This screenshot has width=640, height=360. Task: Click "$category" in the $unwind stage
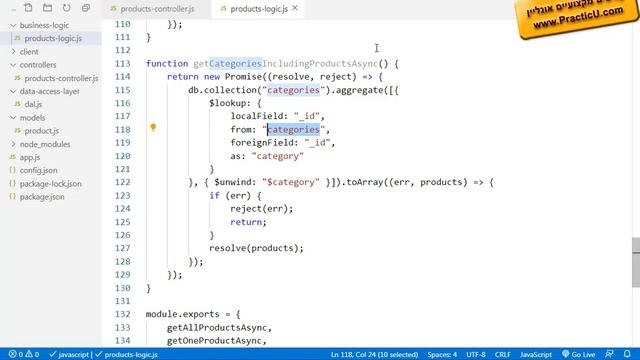[x=291, y=182]
